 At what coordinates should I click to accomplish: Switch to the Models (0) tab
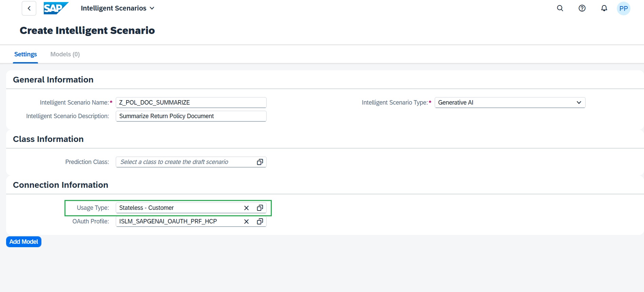pos(65,54)
